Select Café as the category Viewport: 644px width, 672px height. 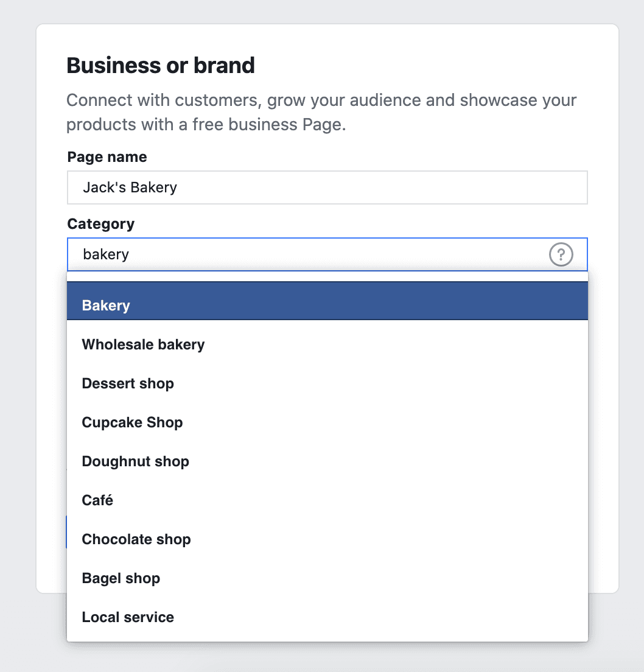click(98, 500)
